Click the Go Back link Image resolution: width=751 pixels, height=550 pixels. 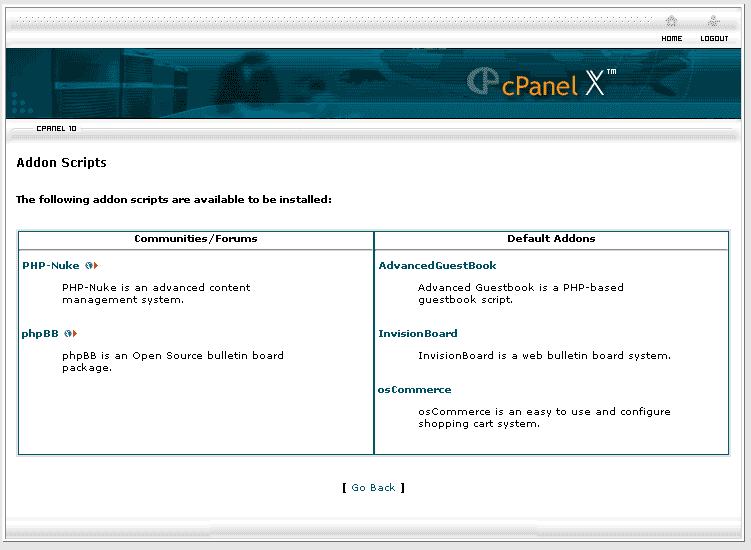374,488
